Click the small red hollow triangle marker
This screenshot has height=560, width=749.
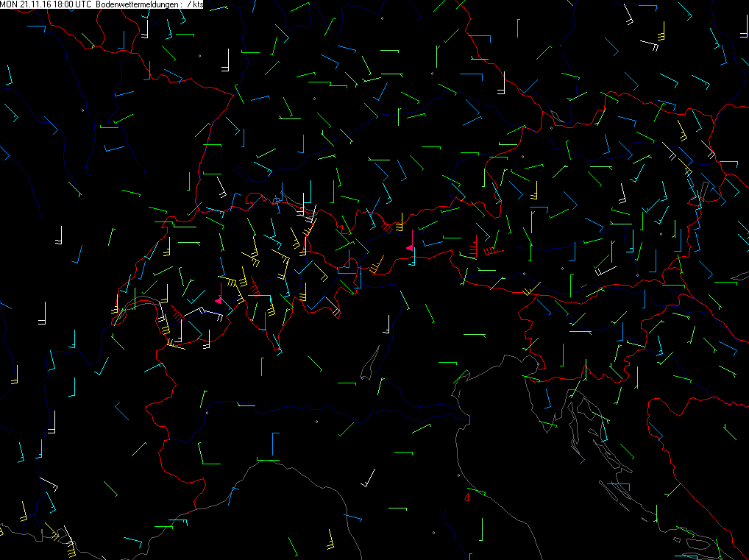tap(466, 497)
